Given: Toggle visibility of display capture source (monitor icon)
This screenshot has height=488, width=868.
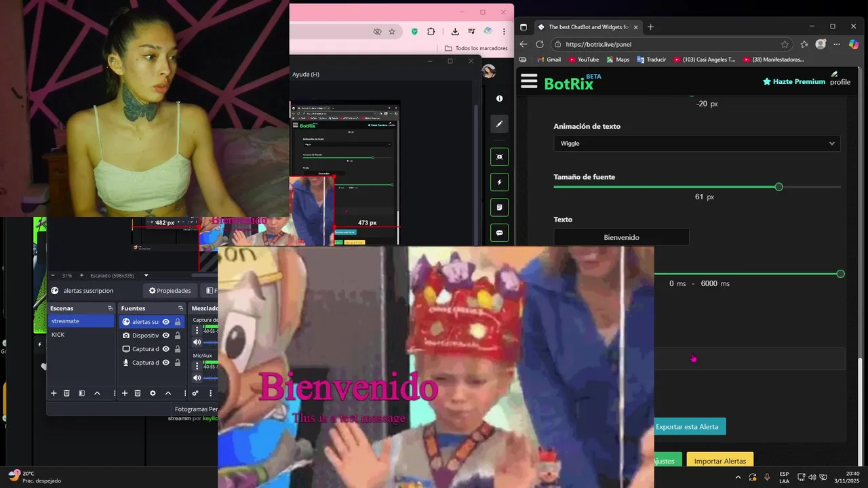Looking at the screenshot, I should pos(165,349).
